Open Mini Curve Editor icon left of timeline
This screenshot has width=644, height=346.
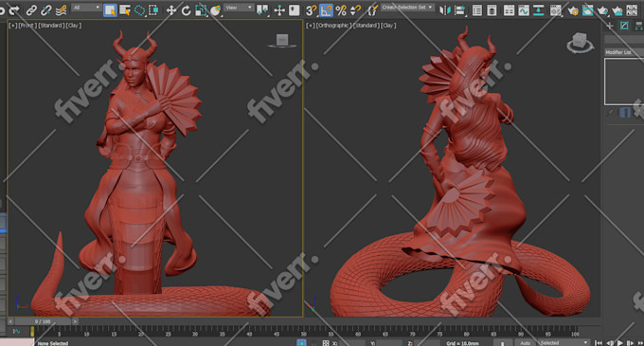16,331
